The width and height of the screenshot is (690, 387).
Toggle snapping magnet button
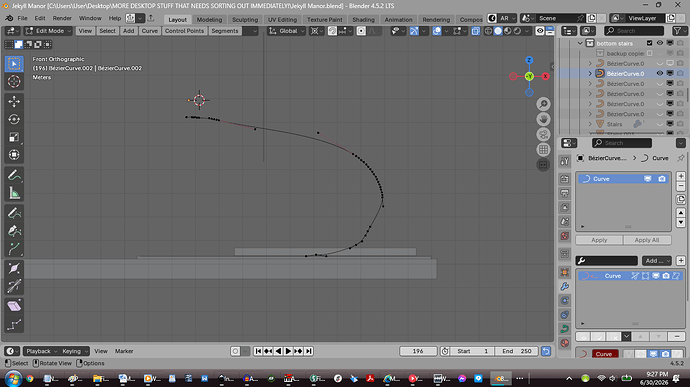tap(333, 31)
